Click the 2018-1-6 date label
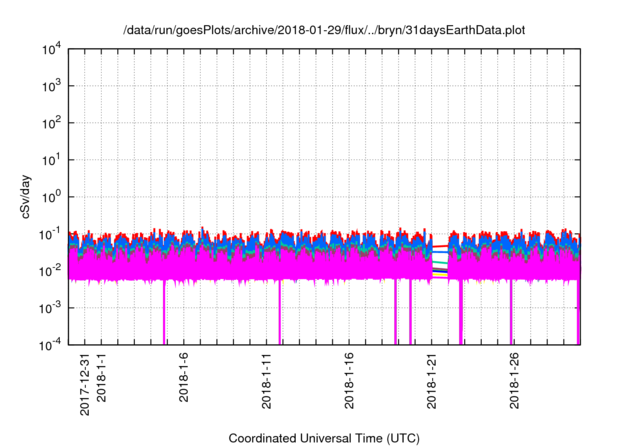This screenshot has height=448, width=640. click(184, 377)
